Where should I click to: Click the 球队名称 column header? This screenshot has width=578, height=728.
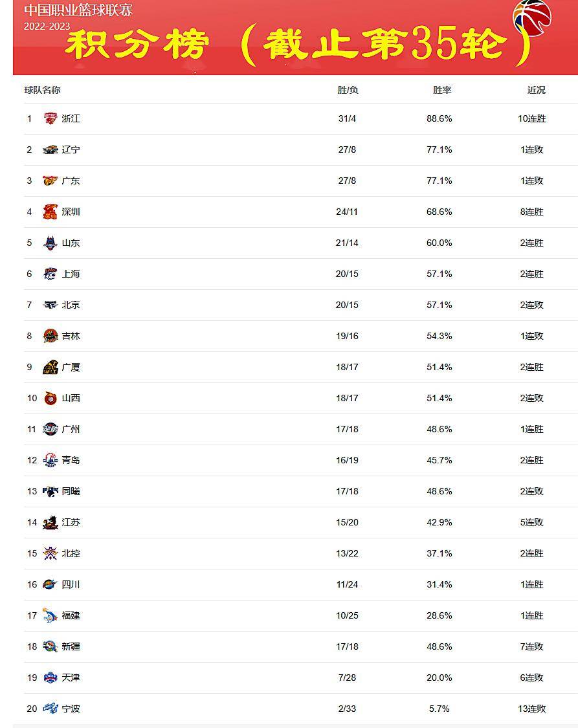(x=42, y=90)
